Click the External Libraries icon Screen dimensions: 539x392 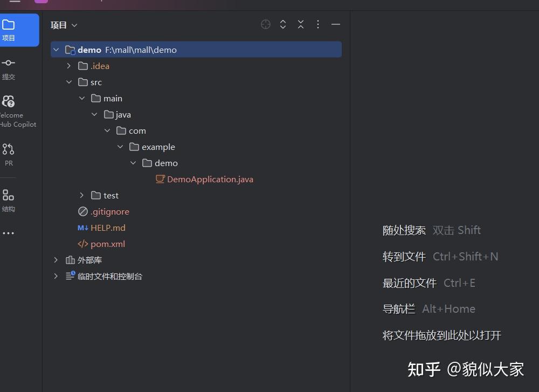tap(70, 260)
